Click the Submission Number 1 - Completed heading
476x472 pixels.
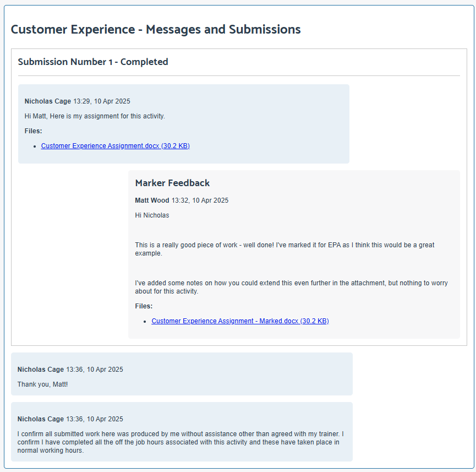[x=93, y=62]
